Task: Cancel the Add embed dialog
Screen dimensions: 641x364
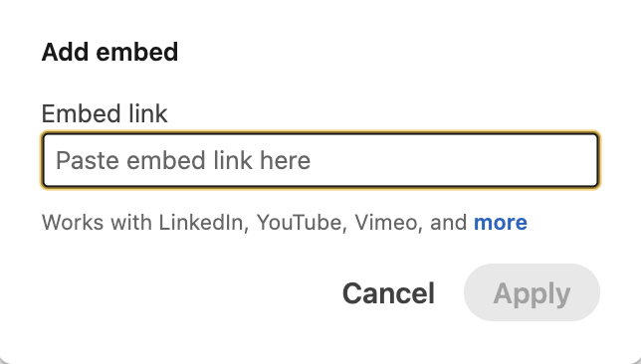Action: [388, 293]
